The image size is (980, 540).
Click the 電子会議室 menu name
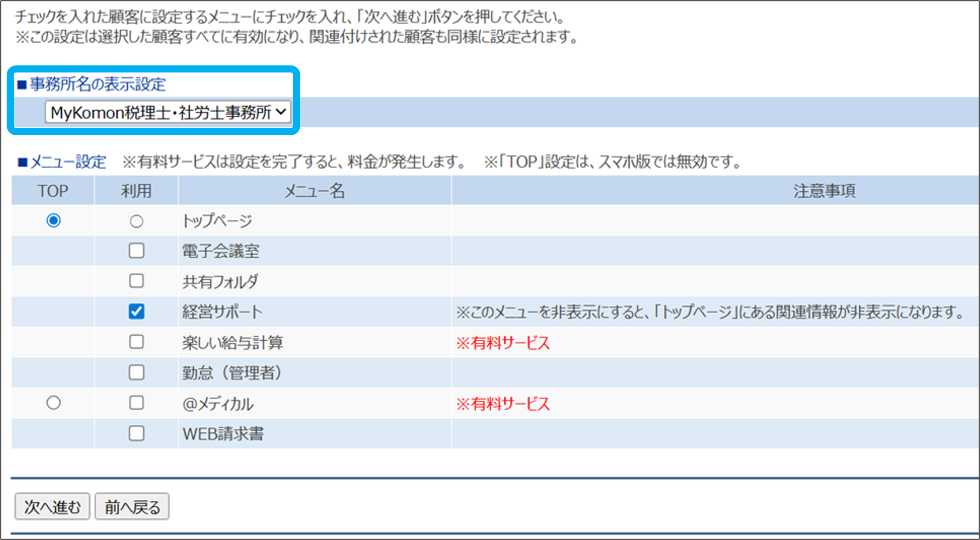pos(221,251)
